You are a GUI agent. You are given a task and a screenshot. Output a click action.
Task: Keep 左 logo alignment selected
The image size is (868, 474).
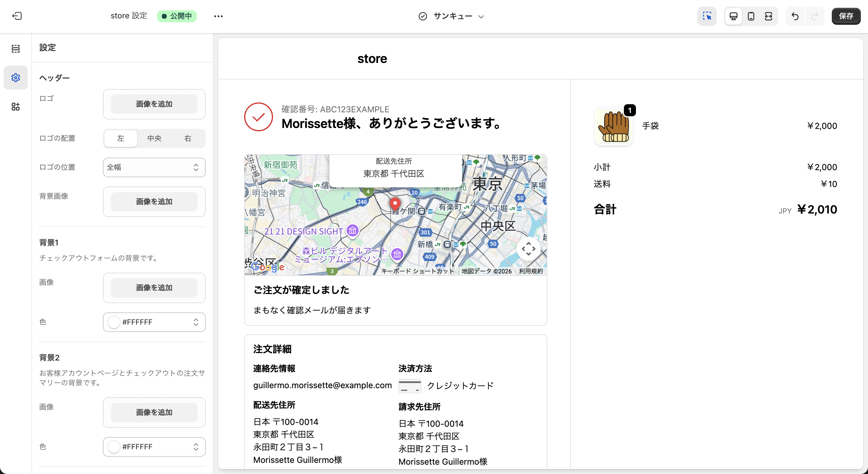point(120,138)
